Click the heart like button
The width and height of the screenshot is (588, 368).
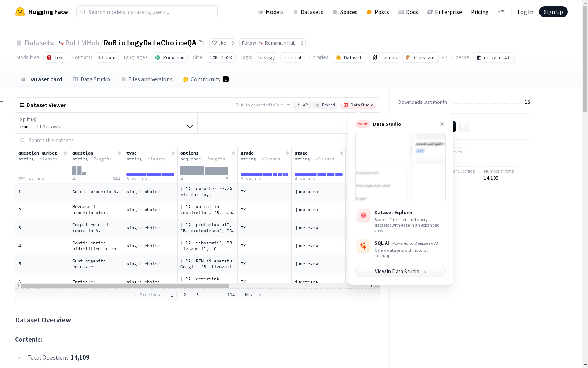click(x=219, y=43)
